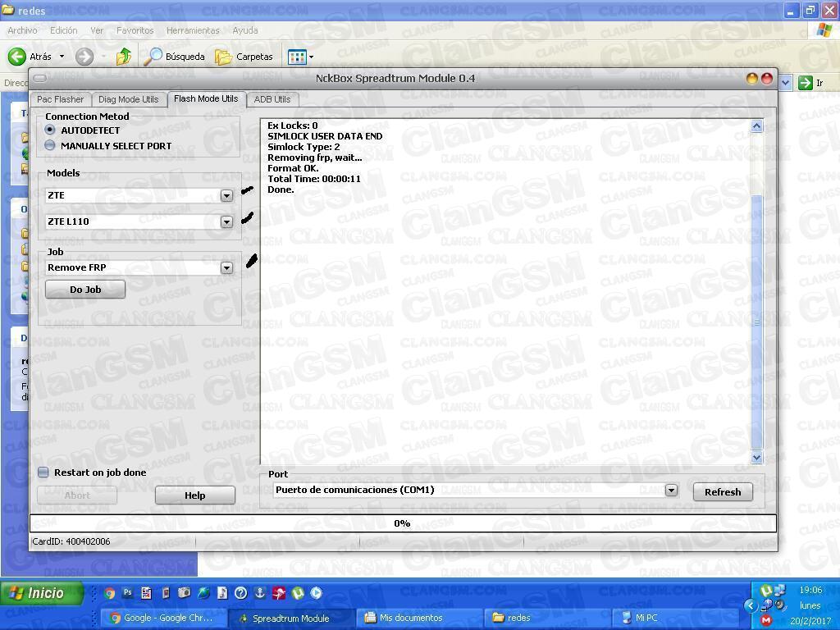This screenshot has width=840, height=630.
Task: Toggle Carpetas folders pane
Action: (244, 57)
